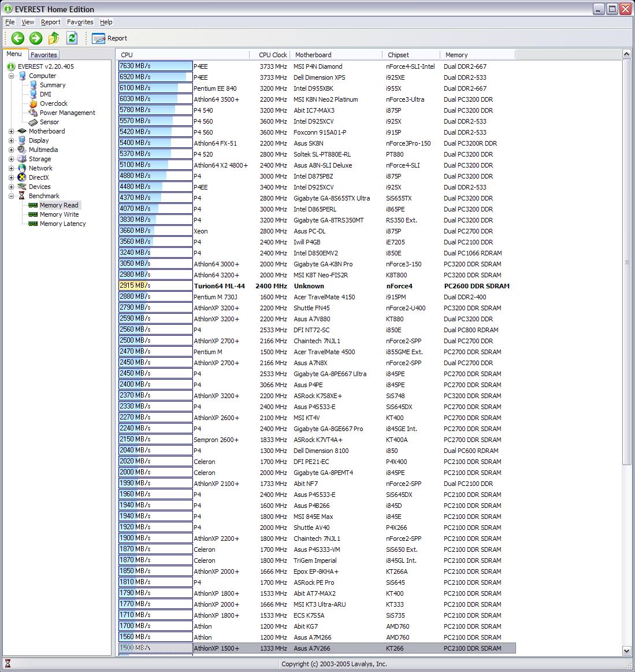Click the Sensor icon
Image resolution: width=635 pixels, height=672 pixels.
tap(33, 122)
